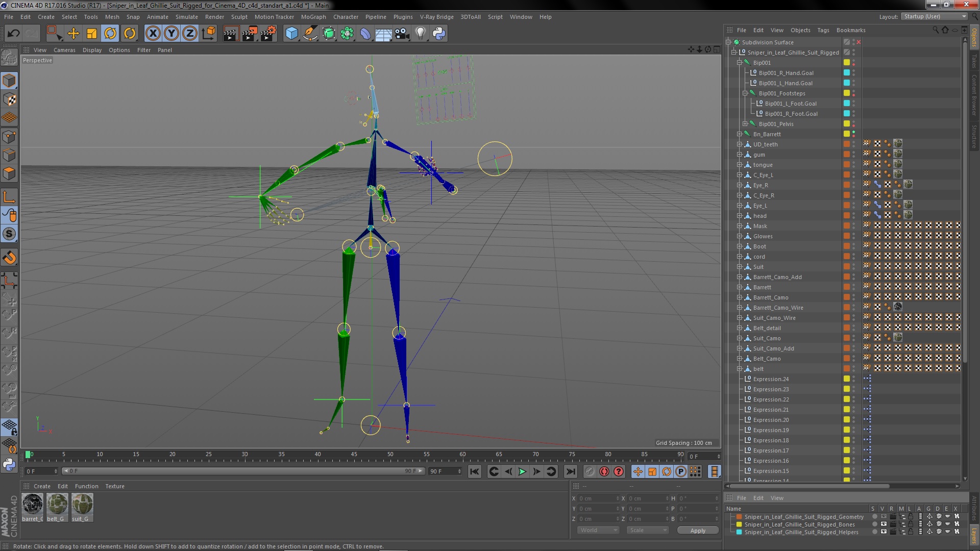
Task: Open the deformer object palette
Action: tap(365, 34)
